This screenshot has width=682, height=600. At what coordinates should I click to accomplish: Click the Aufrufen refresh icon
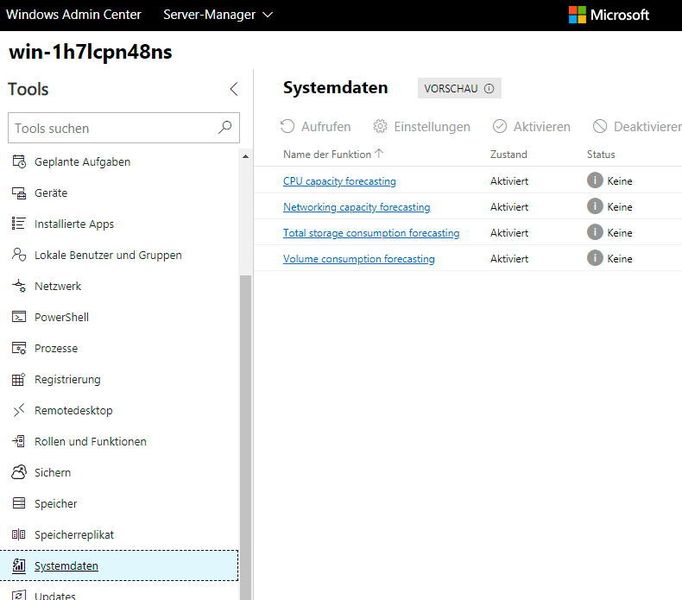288,126
